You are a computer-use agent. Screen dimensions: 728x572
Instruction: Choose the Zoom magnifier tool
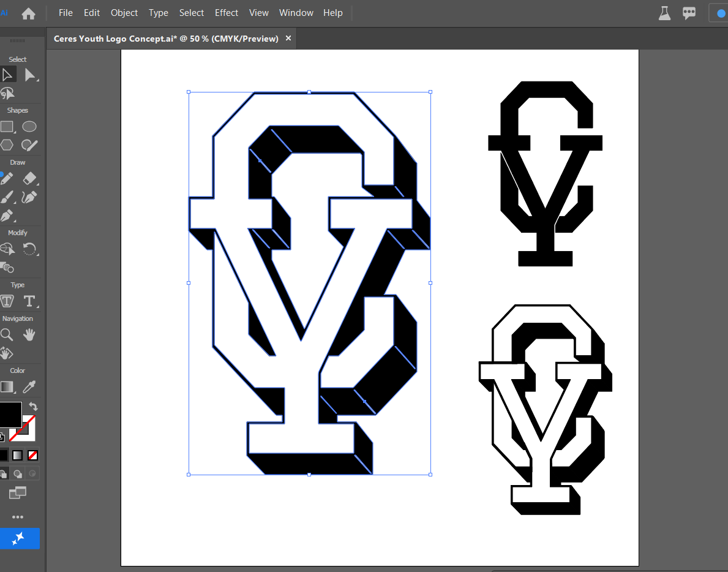(7, 335)
